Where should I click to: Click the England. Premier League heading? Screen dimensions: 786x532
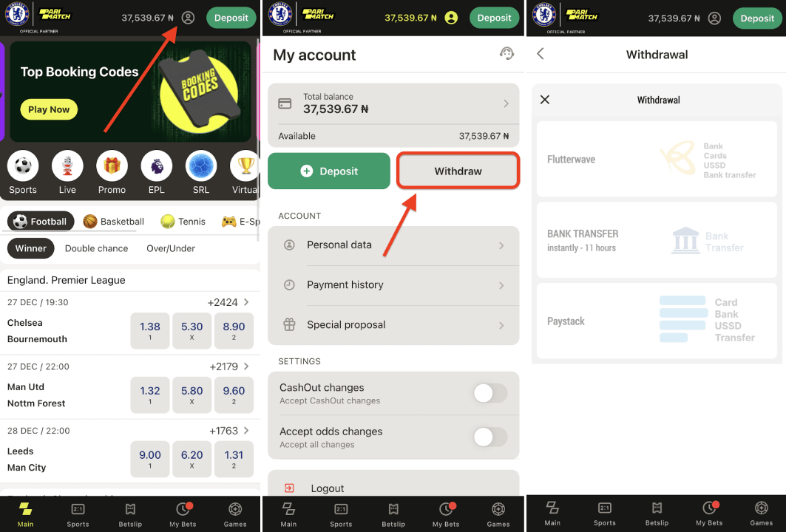[66, 280]
